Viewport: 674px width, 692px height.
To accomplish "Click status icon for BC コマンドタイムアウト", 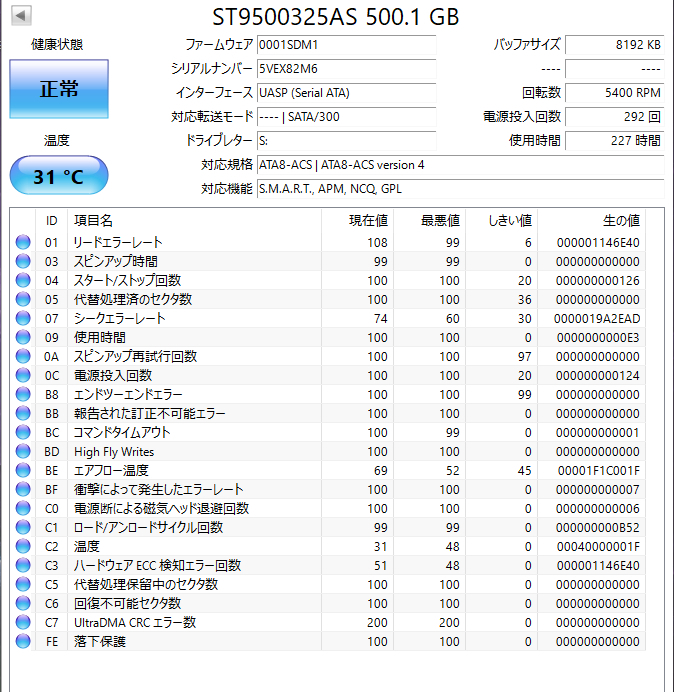I will (x=23, y=432).
